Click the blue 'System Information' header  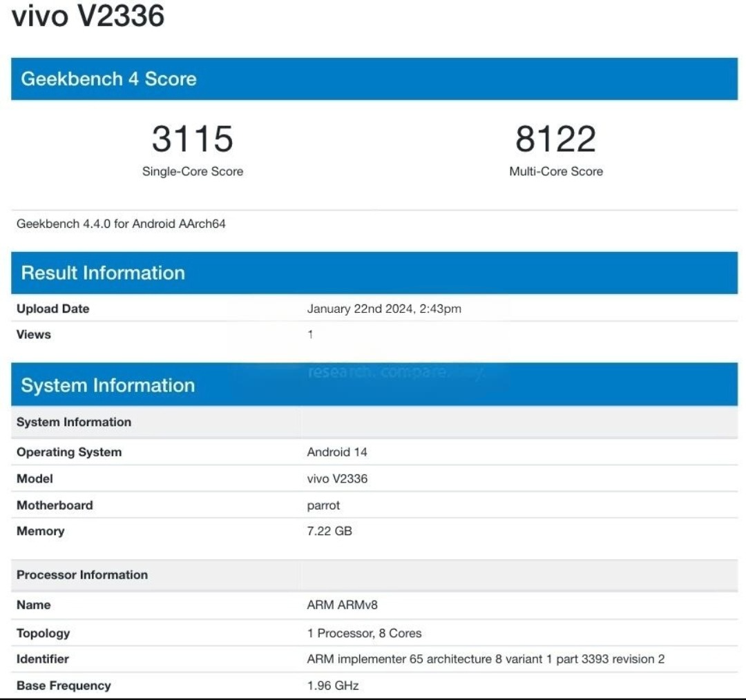(108, 385)
